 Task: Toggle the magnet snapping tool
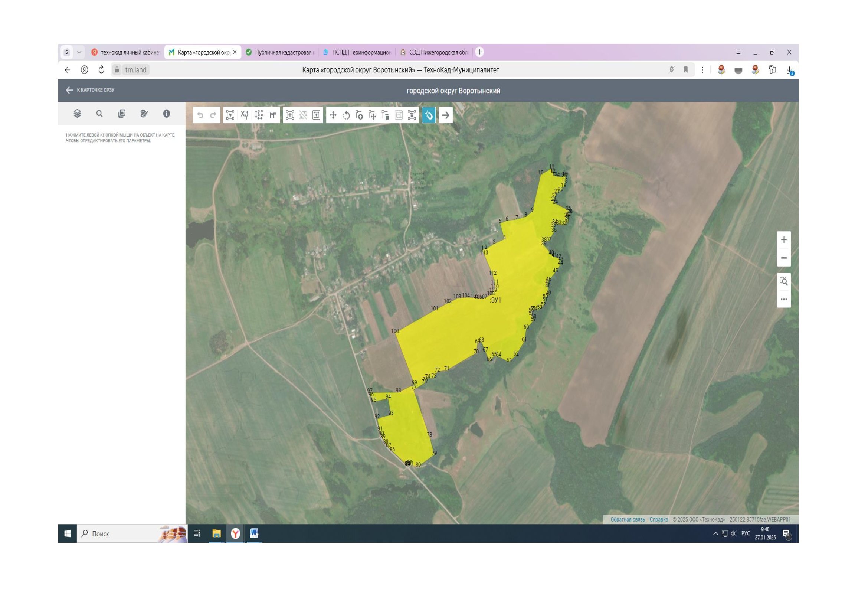[429, 115]
